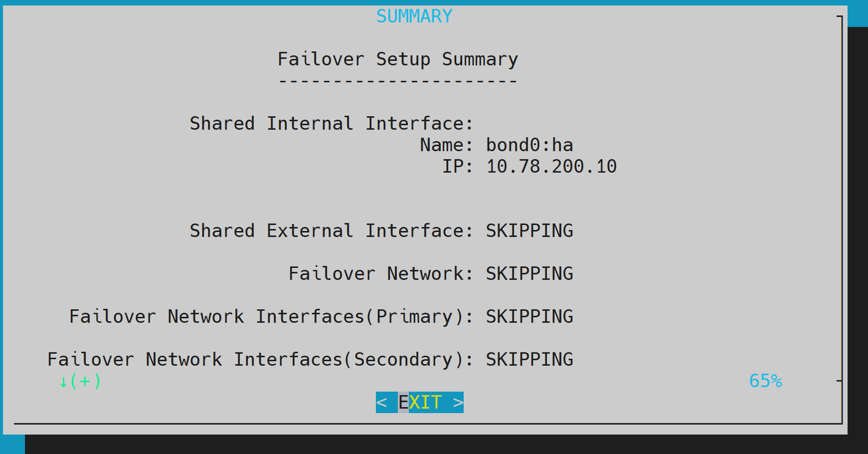
Task: Click the SUMMARY title text
Action: [414, 15]
